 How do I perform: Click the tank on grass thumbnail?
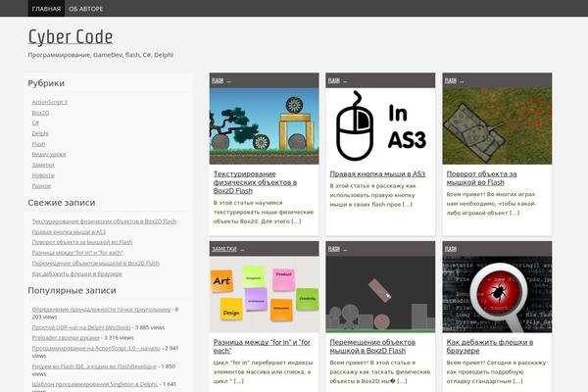(x=497, y=126)
